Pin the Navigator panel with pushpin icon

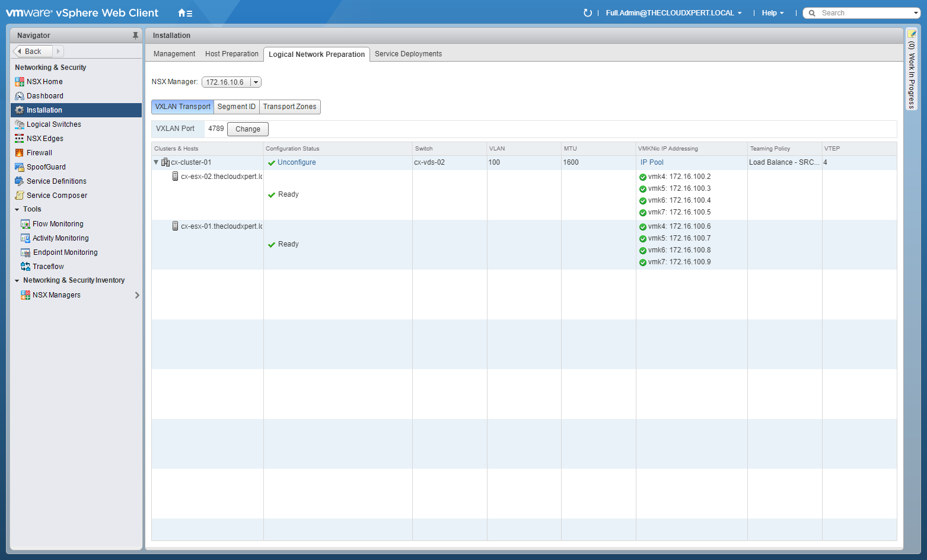(x=135, y=36)
